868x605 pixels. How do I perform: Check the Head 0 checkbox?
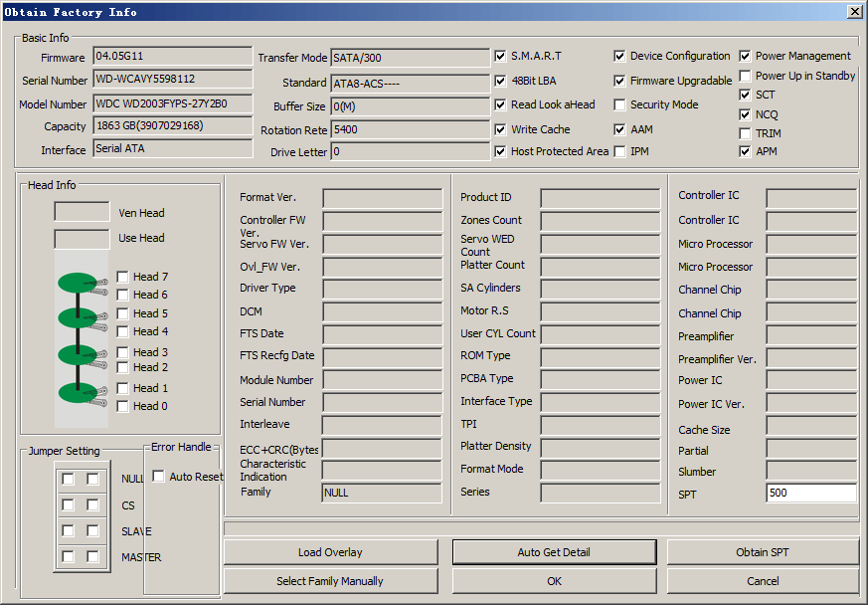pyautogui.click(x=123, y=406)
